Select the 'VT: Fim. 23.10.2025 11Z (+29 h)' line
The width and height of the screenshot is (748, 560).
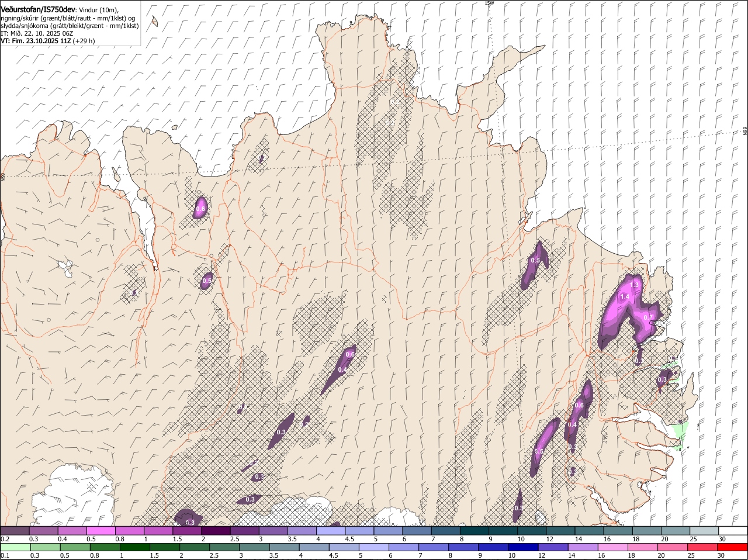(x=48, y=42)
